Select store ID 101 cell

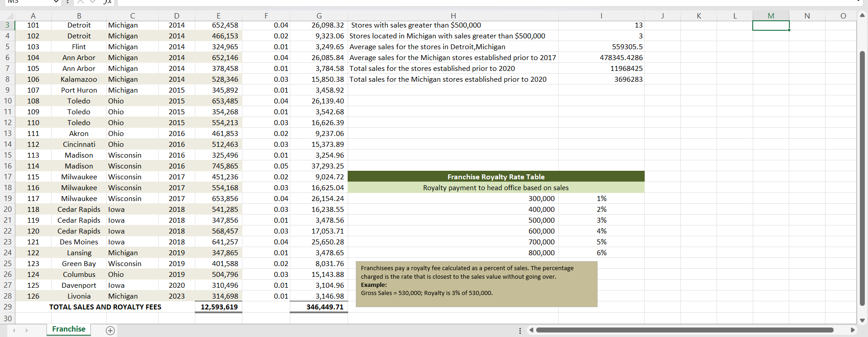33,25
